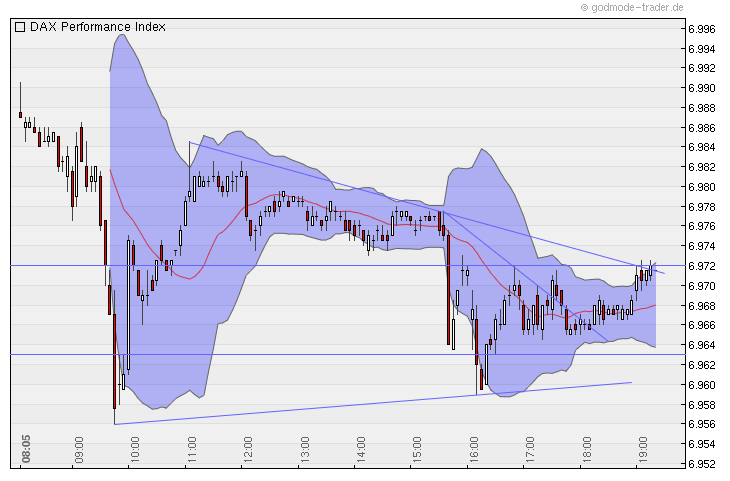Click the 6.980 price axis label
730x481 pixels.
(701, 187)
